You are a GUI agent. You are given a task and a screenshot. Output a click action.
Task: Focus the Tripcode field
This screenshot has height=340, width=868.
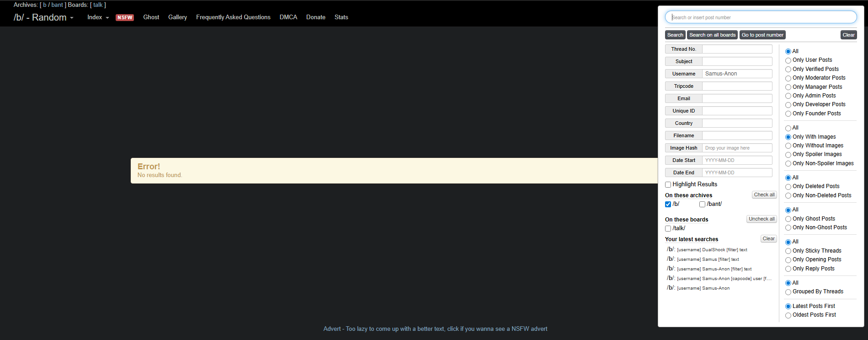click(x=737, y=86)
